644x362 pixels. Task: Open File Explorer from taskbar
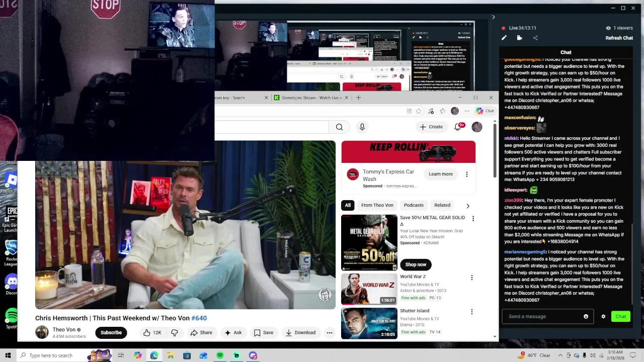(x=170, y=355)
